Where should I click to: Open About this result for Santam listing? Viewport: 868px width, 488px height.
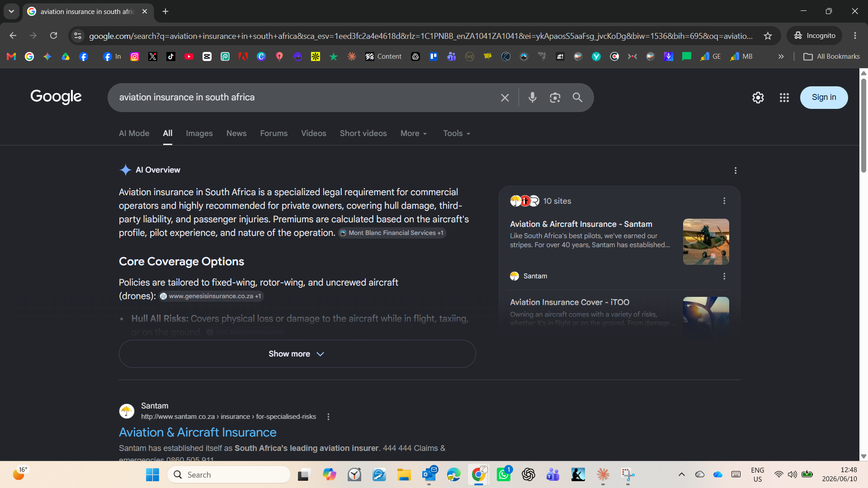click(329, 417)
